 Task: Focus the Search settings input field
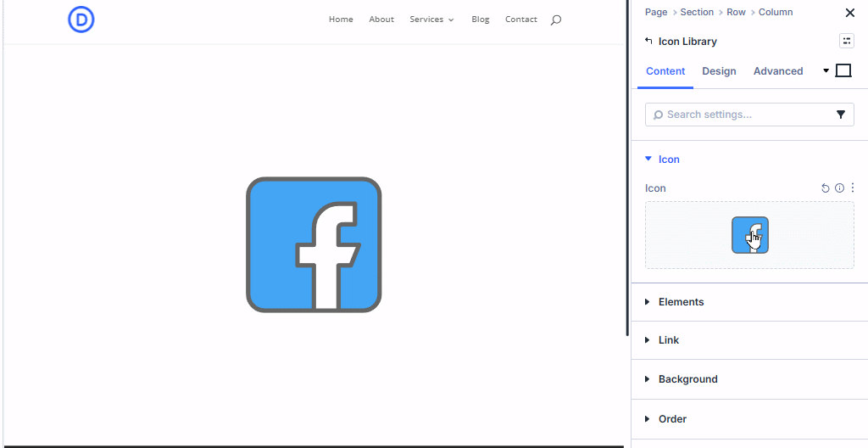pyautogui.click(x=749, y=115)
